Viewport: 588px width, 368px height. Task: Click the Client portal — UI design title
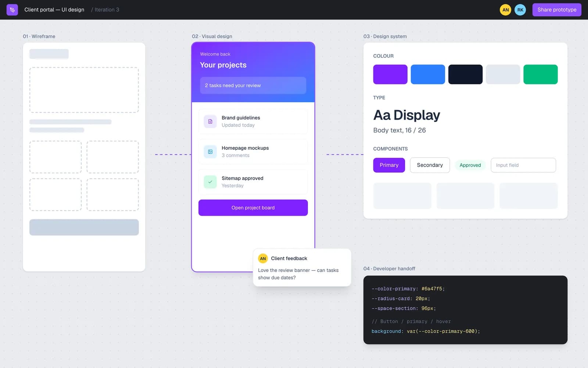click(54, 10)
